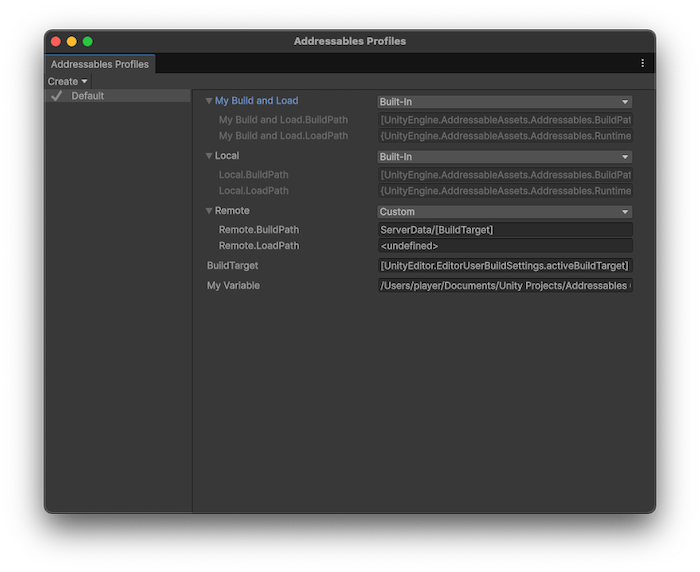This screenshot has height=572, width=700.
Task: Click the Local.BuildPath value field
Action: click(x=504, y=175)
